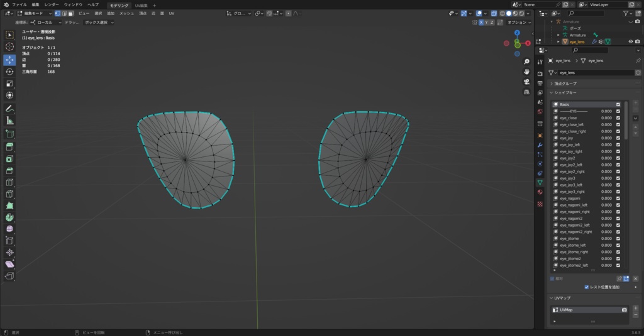Select the 3D Cursor tool
Screen dimensions: 644x336
pos(9,46)
